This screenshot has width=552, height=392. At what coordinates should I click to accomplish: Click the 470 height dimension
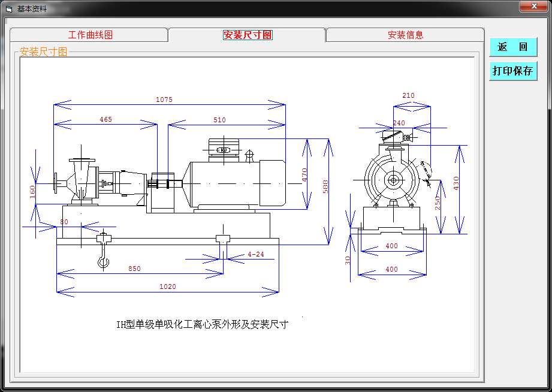point(304,174)
